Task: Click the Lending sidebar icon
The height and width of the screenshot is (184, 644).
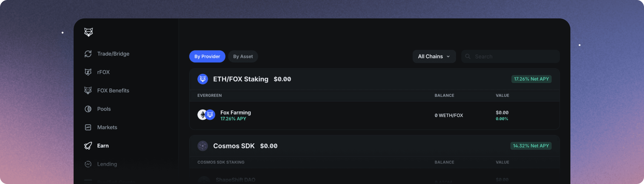Action: tap(88, 164)
